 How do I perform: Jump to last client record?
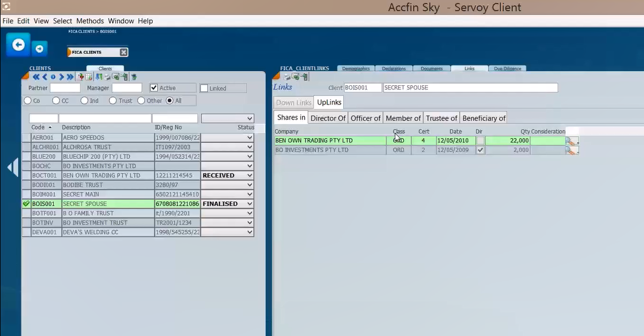[x=70, y=77]
